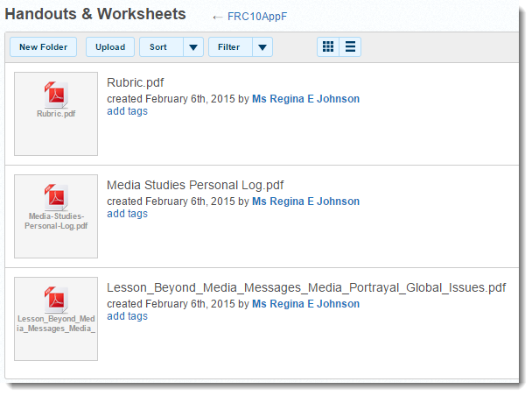Image resolution: width=532 pixels, height=396 pixels.
Task: Open Media Studies Personal Log.pdf title
Action: 194,185
